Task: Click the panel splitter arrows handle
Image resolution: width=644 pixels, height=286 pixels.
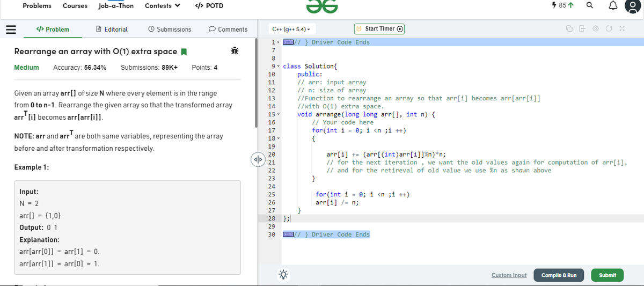Action: coord(258,159)
